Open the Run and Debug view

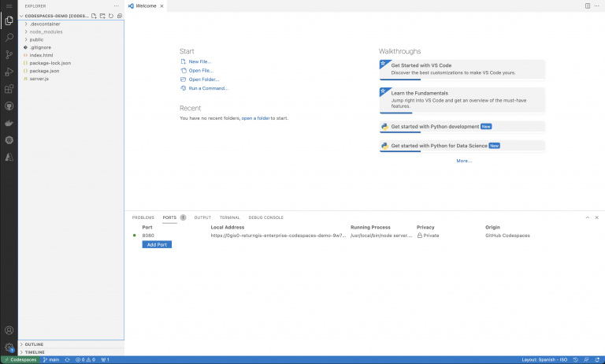pyautogui.click(x=9, y=72)
